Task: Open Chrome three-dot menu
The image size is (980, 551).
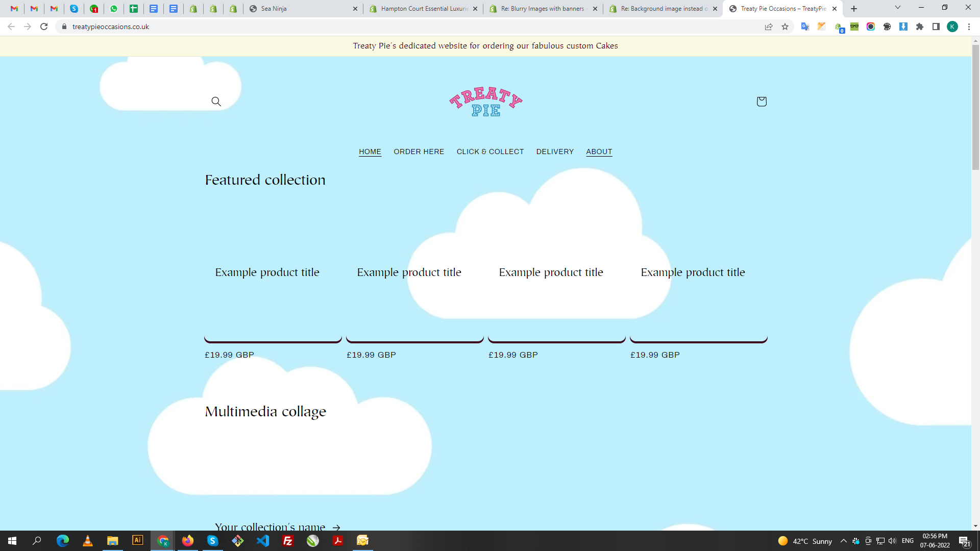Action: click(x=969, y=27)
